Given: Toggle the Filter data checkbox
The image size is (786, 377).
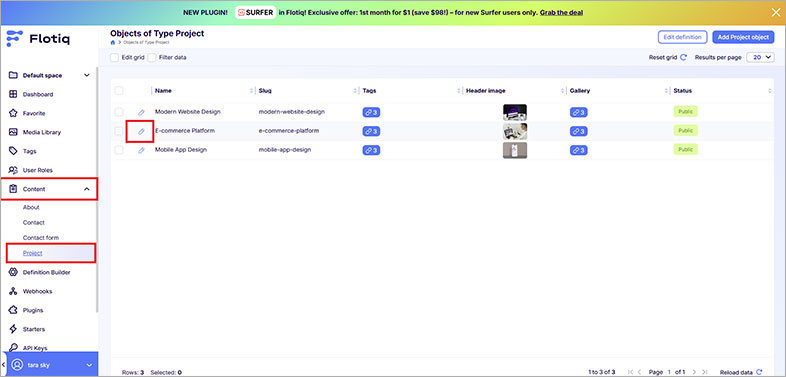Looking at the screenshot, I should 152,58.
